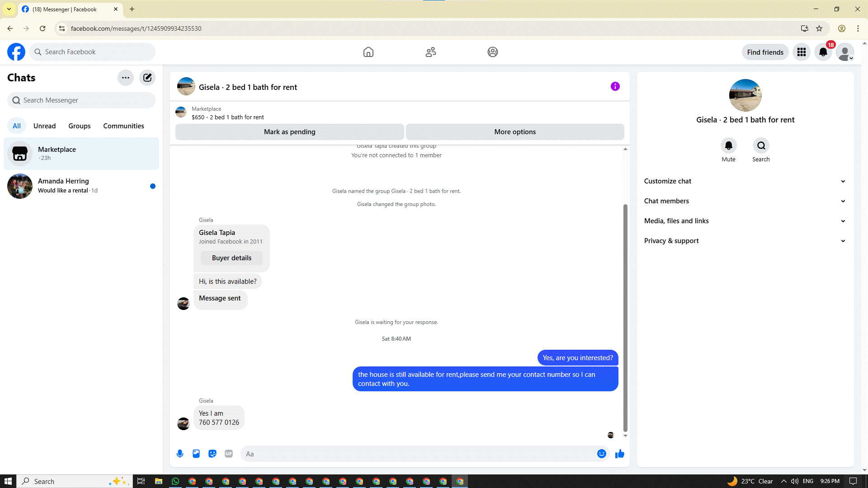Expand Privacy & support section
Screen dimensions: 868x488
click(x=745, y=241)
